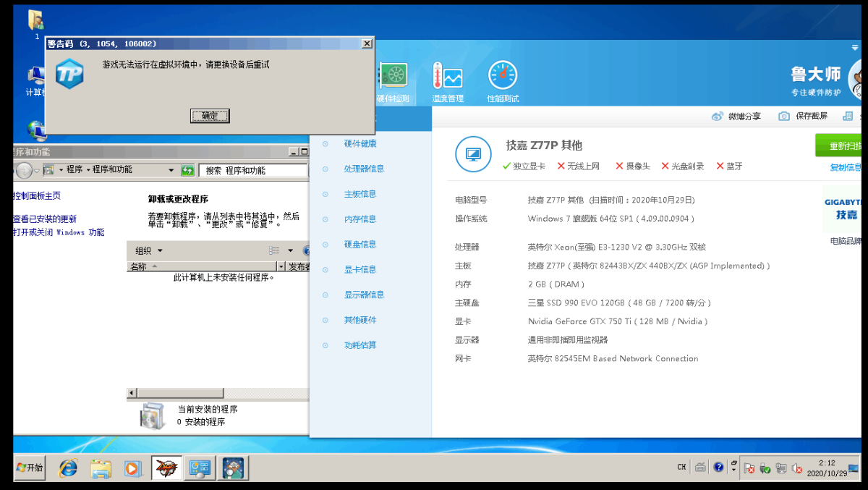Click the view layout icon in 程序和功能 toolbar
Screen dimensions: 868x490
point(274,250)
